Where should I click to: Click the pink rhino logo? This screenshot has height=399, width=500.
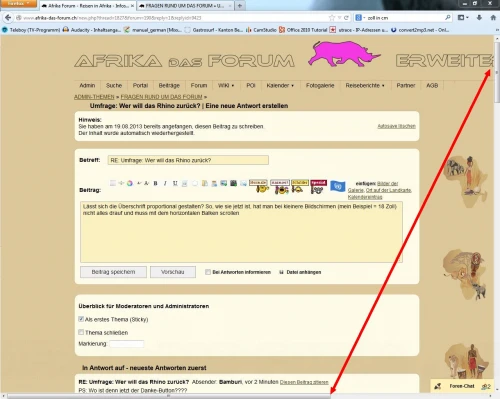[x=344, y=53]
